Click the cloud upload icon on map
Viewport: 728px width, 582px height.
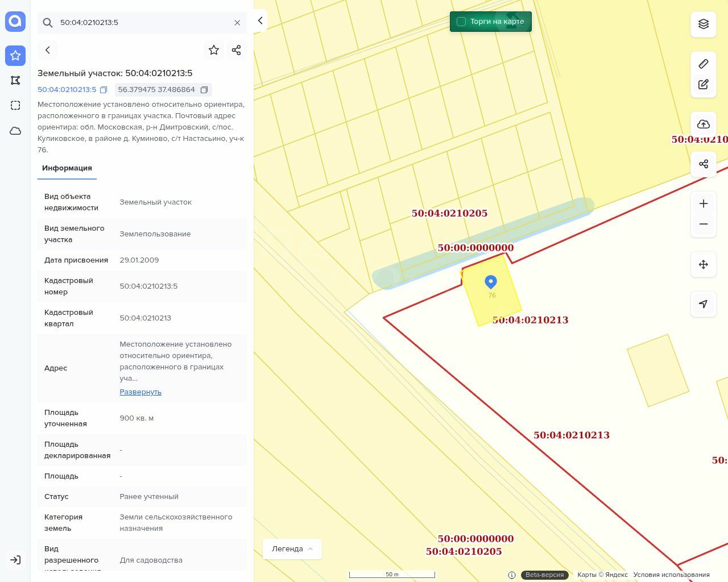coord(704,124)
